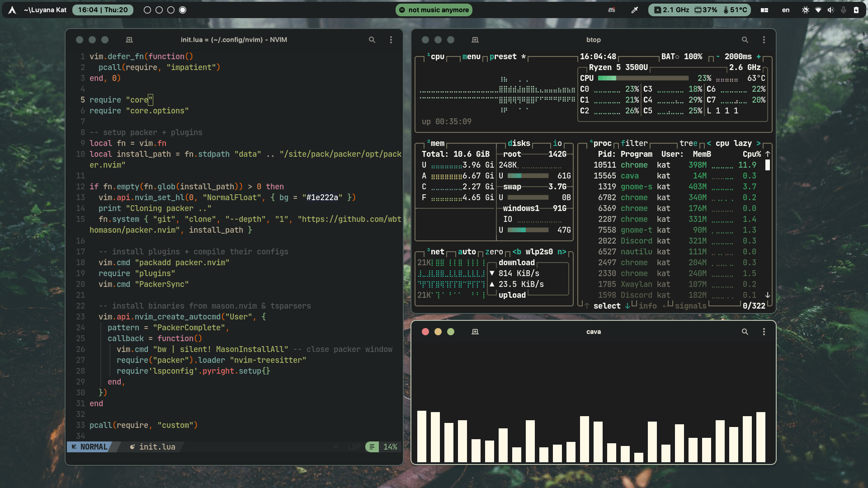Click the en keyboard layout indicator
Image resolution: width=868 pixels, height=488 pixels.
(786, 10)
